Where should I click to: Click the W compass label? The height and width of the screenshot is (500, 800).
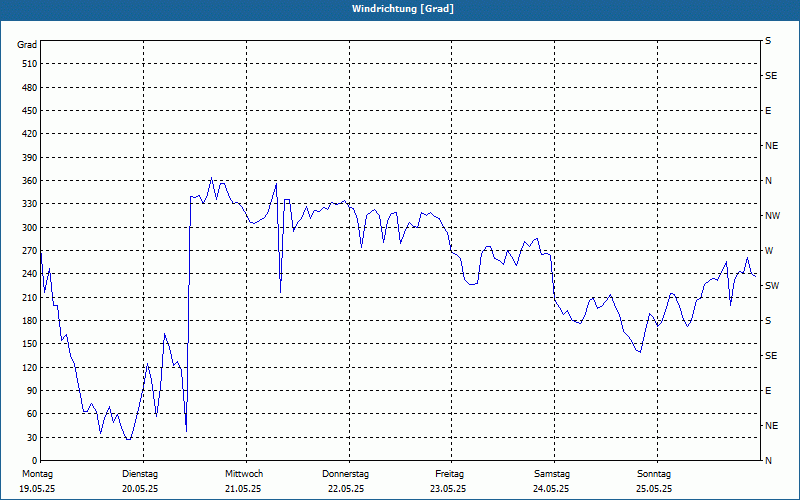coord(769,251)
